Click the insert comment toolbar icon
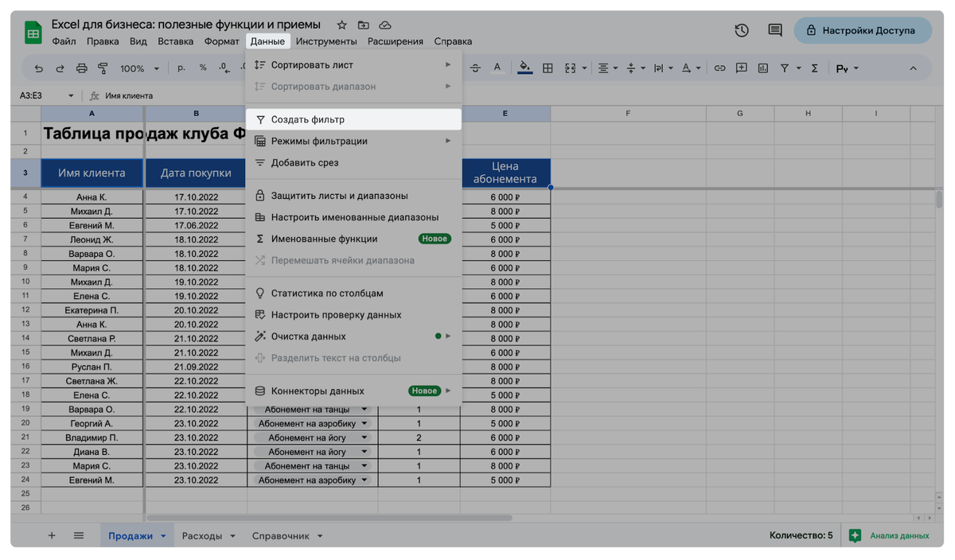 [x=742, y=68]
